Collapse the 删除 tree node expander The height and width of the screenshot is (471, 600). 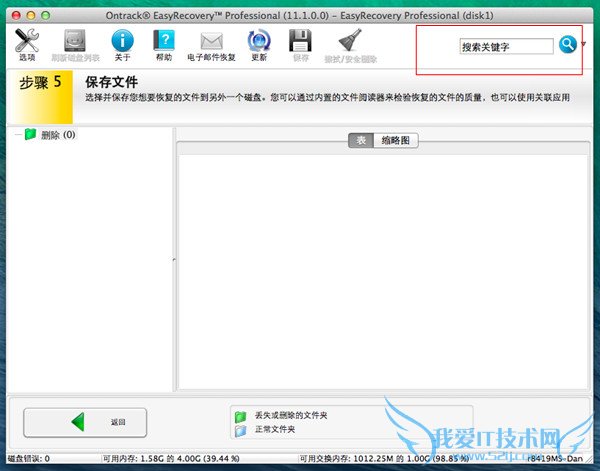point(18,135)
